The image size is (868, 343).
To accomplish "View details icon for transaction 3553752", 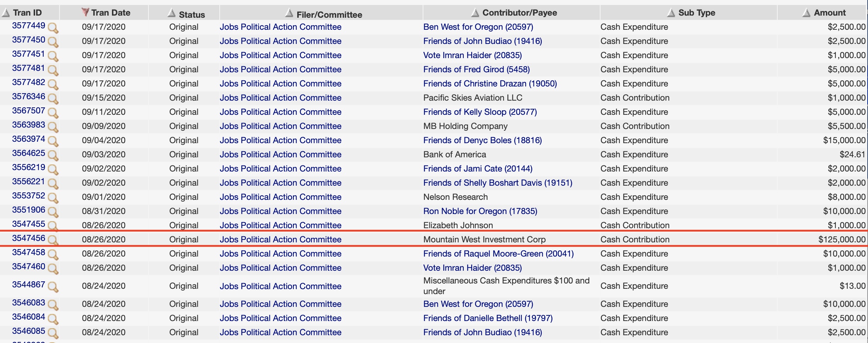I will 53,198.
